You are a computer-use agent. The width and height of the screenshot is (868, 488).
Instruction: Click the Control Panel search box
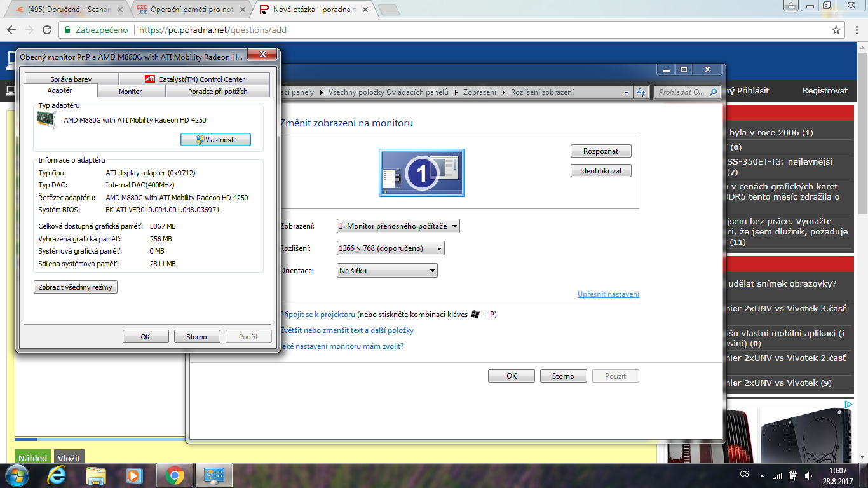click(x=687, y=92)
